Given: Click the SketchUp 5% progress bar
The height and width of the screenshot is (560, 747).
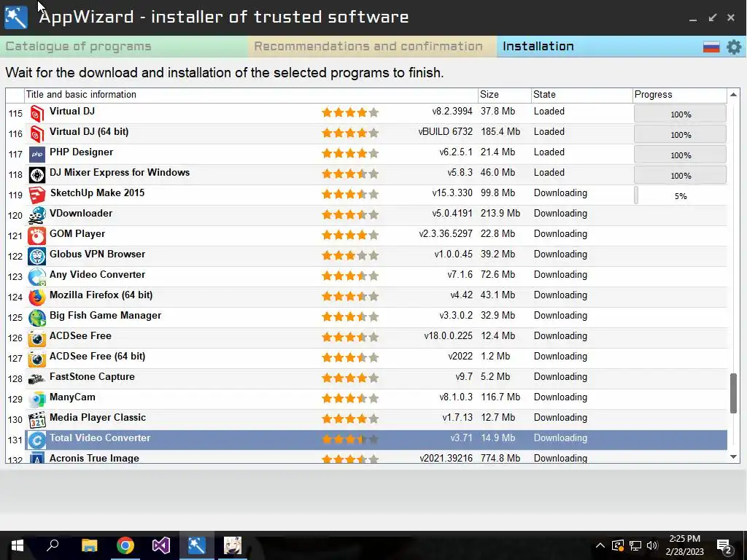Looking at the screenshot, I should (681, 195).
